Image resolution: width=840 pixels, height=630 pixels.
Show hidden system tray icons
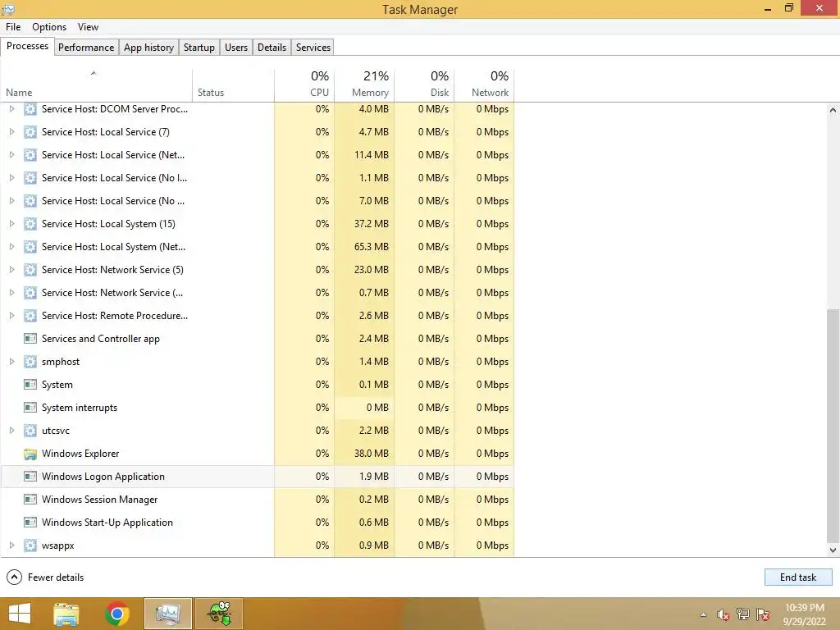coord(703,615)
